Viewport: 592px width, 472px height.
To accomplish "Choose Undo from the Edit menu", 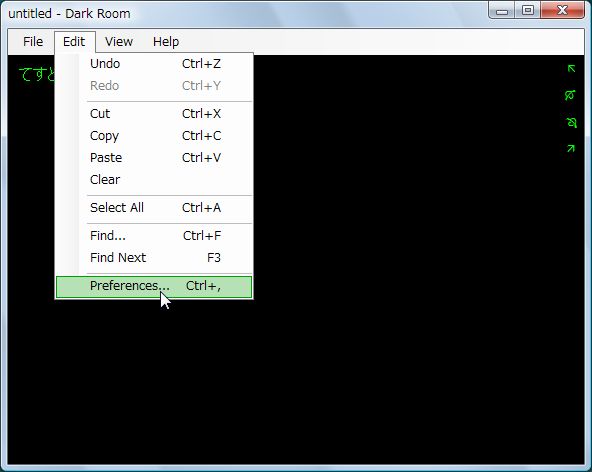I will tap(154, 64).
